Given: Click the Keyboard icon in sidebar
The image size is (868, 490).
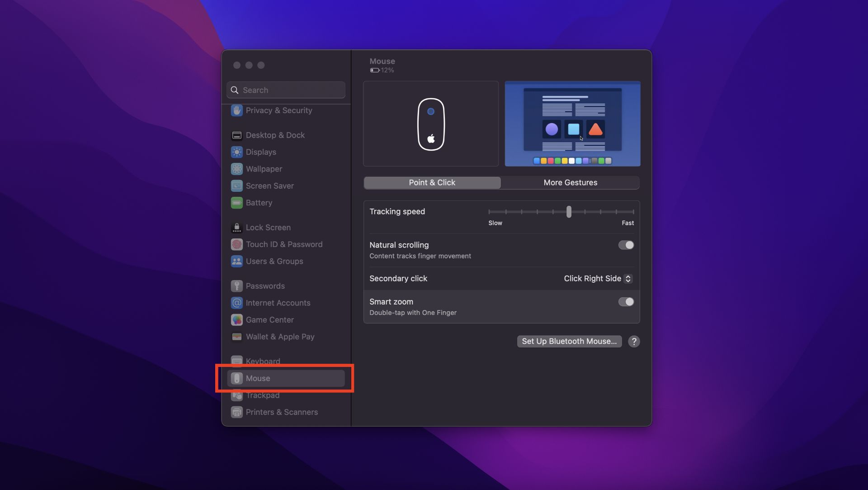Looking at the screenshot, I should pos(236,361).
